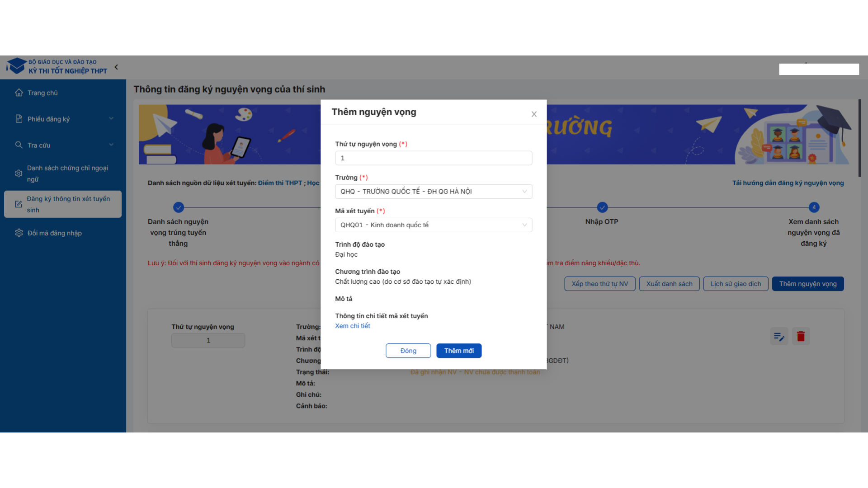The image size is (868, 488).
Task: Click the home icon beside Trang chủ
Action: (x=19, y=93)
